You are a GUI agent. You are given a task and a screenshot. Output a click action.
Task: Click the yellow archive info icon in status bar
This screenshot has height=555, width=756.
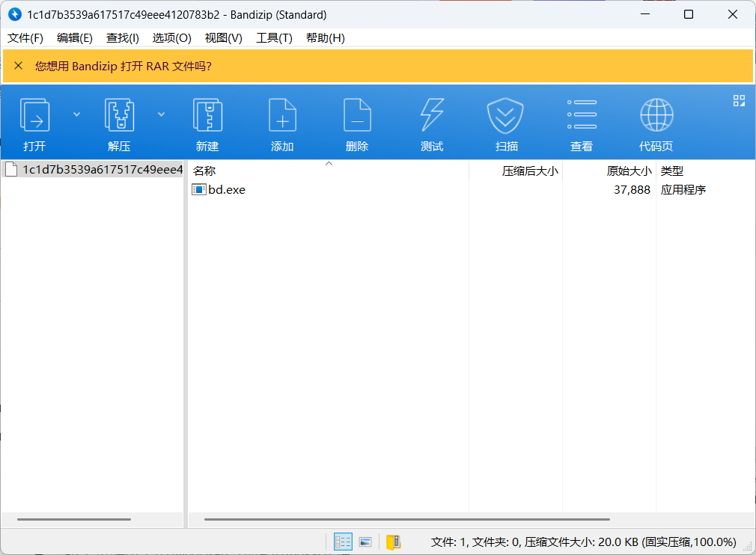click(x=394, y=542)
